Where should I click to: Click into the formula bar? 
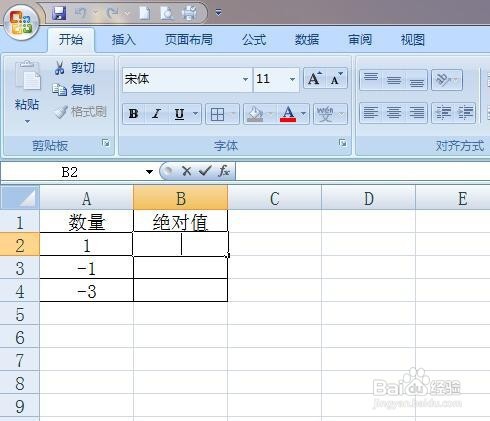363,171
